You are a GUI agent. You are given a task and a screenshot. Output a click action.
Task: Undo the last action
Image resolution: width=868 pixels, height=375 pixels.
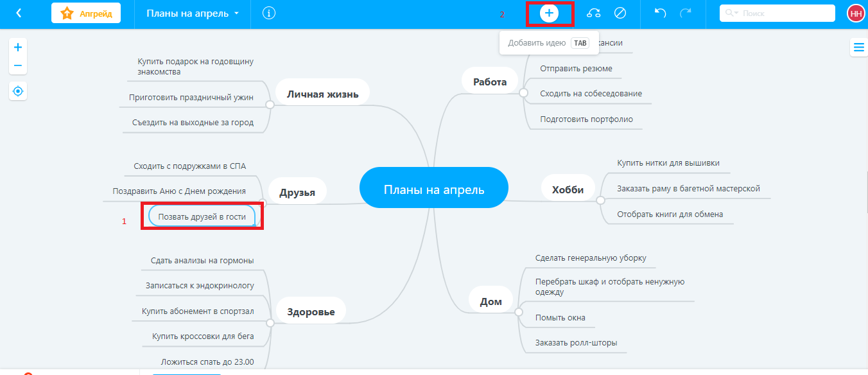660,13
